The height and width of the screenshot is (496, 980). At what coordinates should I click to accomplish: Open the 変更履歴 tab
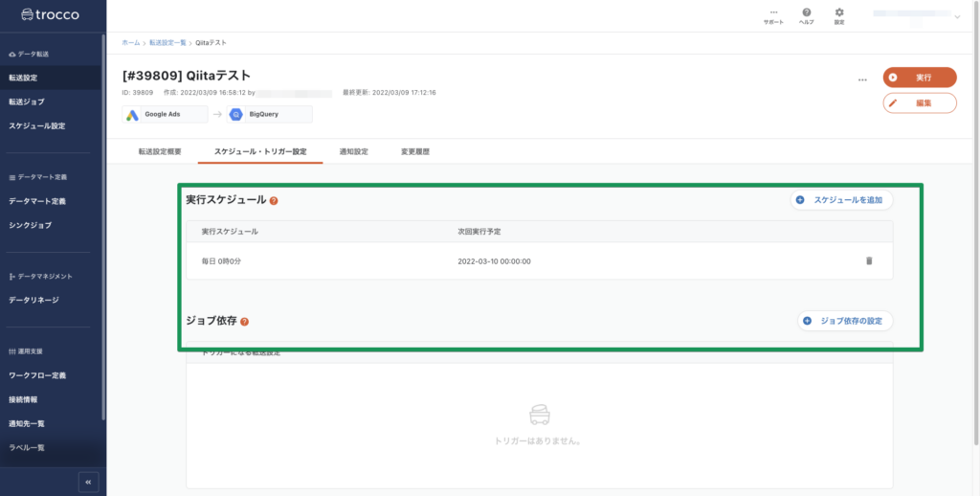tap(414, 151)
